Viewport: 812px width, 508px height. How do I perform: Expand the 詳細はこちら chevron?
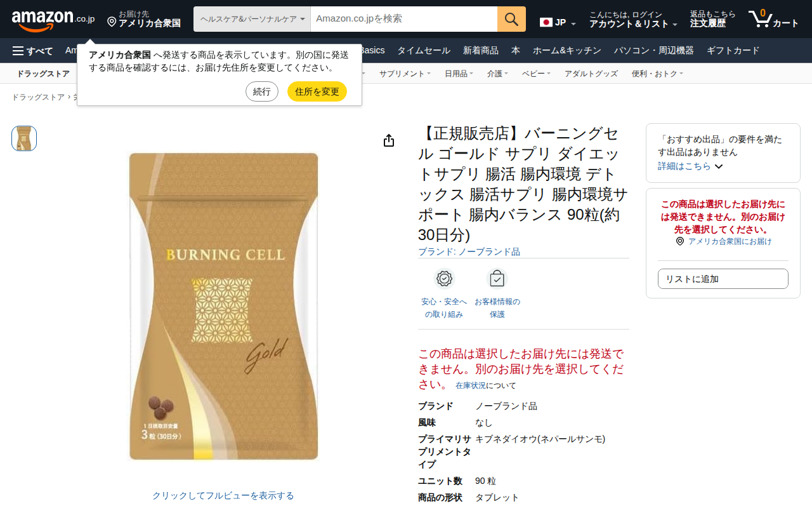[719, 166]
